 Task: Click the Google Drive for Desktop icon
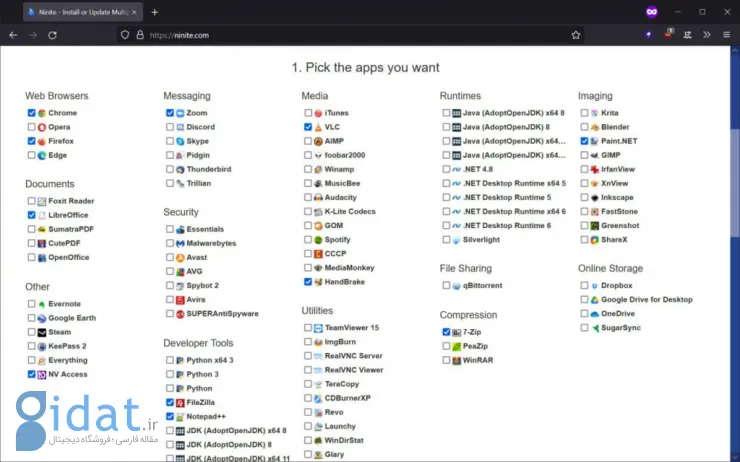tap(595, 300)
